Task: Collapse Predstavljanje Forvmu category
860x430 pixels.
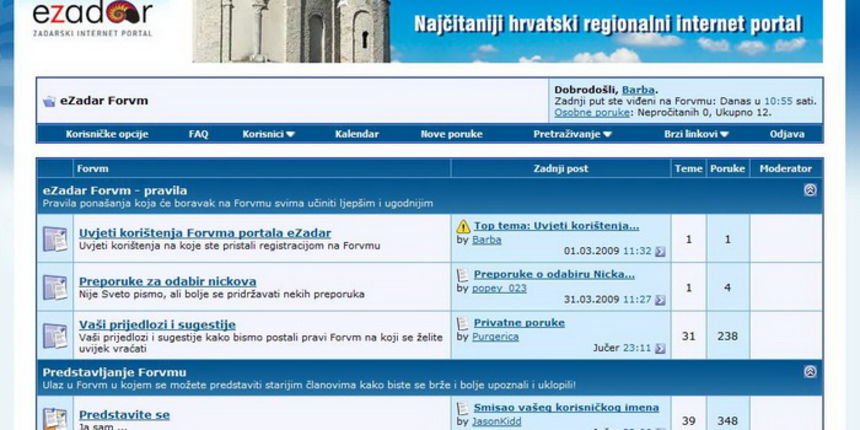Action: click(x=810, y=371)
